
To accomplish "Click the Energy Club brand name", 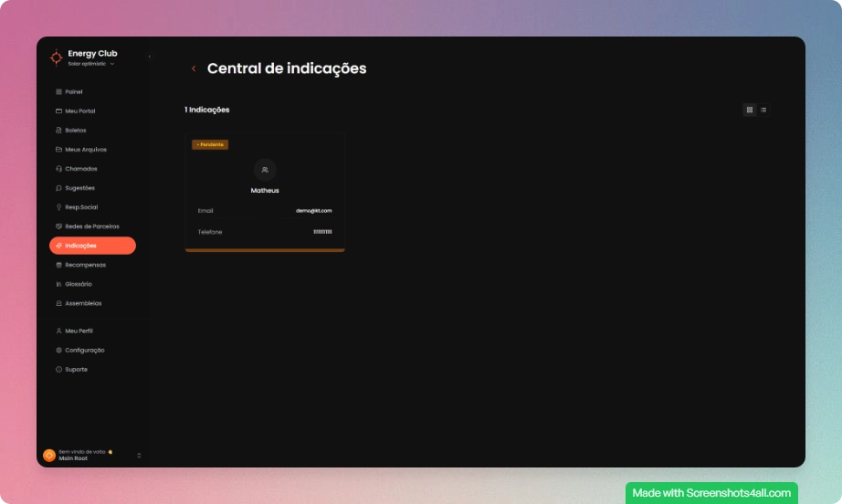I will (x=92, y=53).
